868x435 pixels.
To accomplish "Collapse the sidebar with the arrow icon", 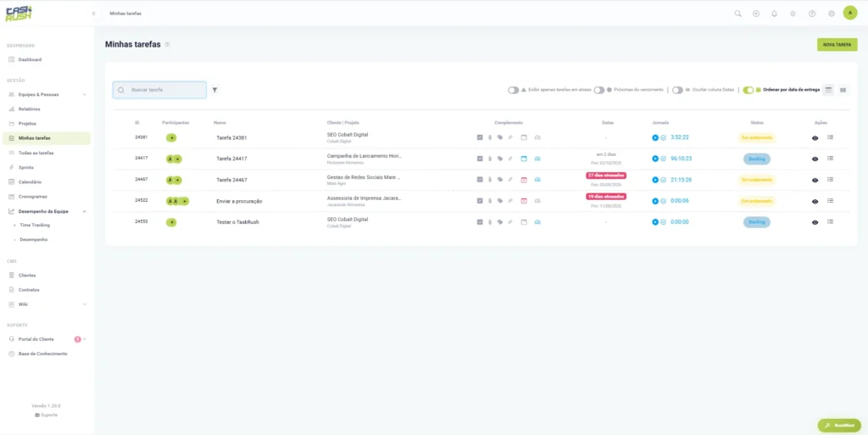I will pos(94,14).
